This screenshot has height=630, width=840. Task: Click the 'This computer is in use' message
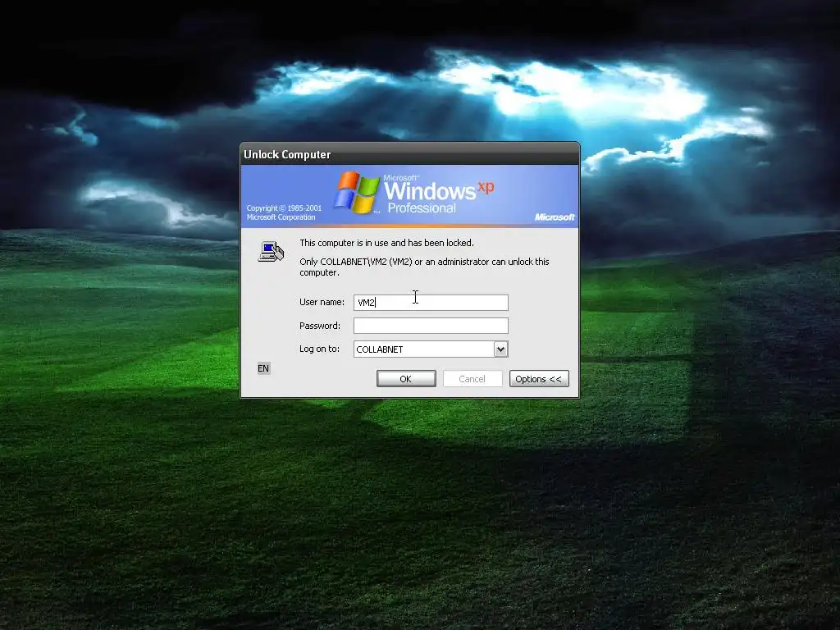point(387,243)
